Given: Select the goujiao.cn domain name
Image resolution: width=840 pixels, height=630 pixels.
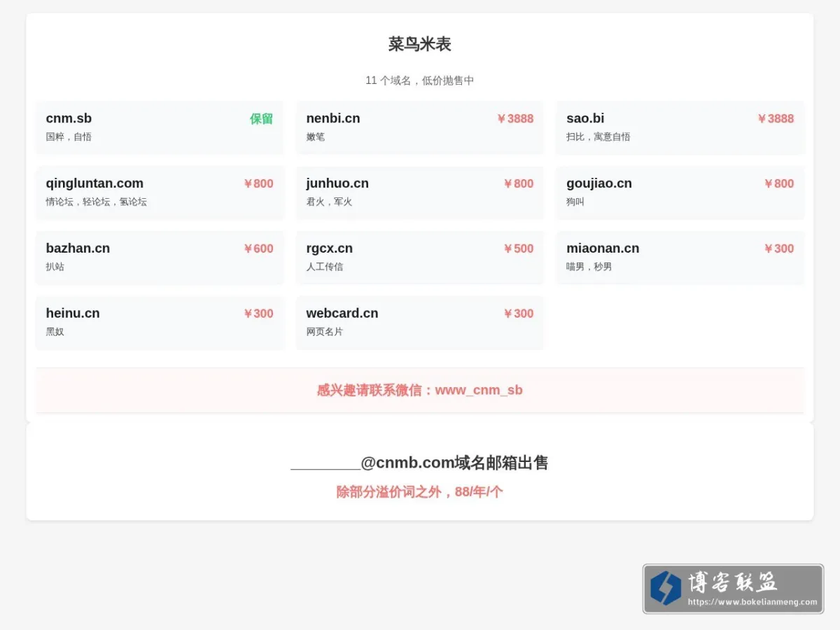Looking at the screenshot, I should (x=599, y=183).
